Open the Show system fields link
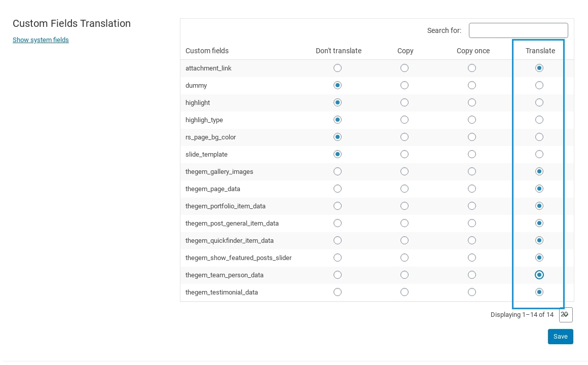Viewport: 588px width, 365px height. (41, 40)
